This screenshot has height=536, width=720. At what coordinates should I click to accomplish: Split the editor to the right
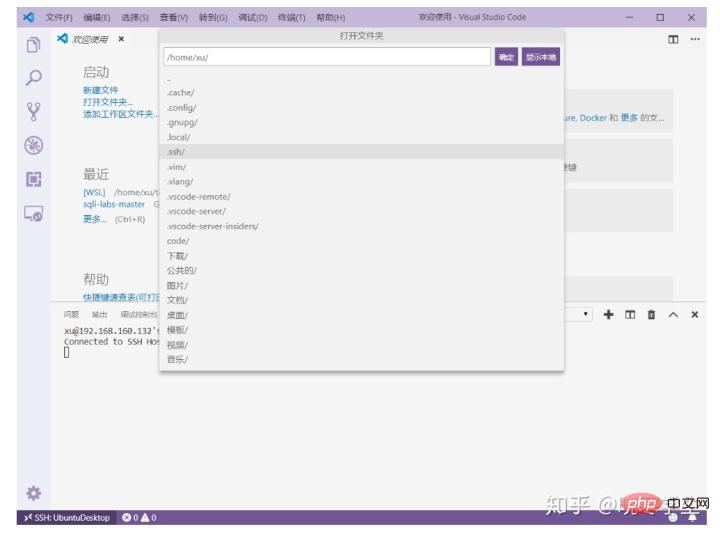673,39
